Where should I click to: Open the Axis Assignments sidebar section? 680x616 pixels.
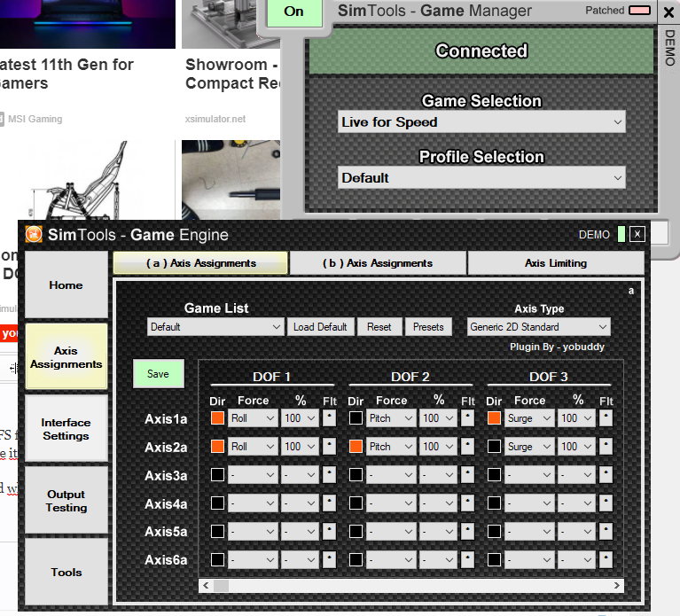(66, 356)
